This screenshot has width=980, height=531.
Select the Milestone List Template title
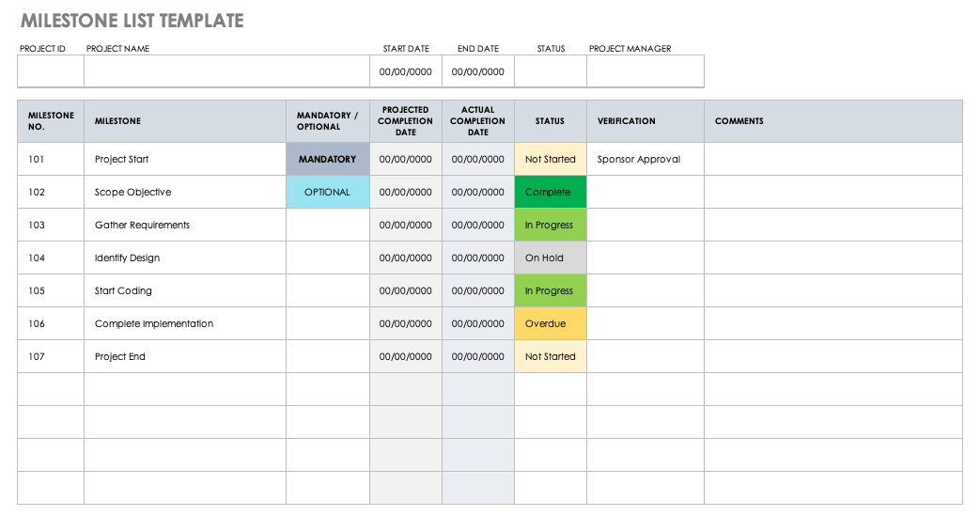[x=132, y=21]
